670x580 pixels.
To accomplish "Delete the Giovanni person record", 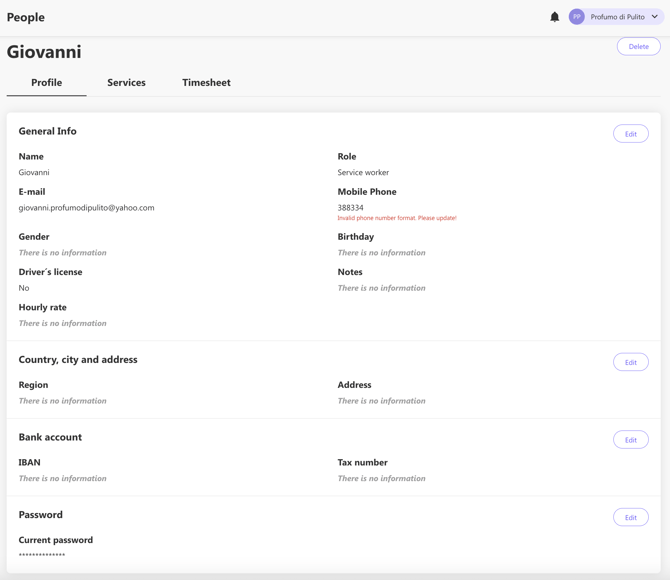I will (x=638, y=47).
